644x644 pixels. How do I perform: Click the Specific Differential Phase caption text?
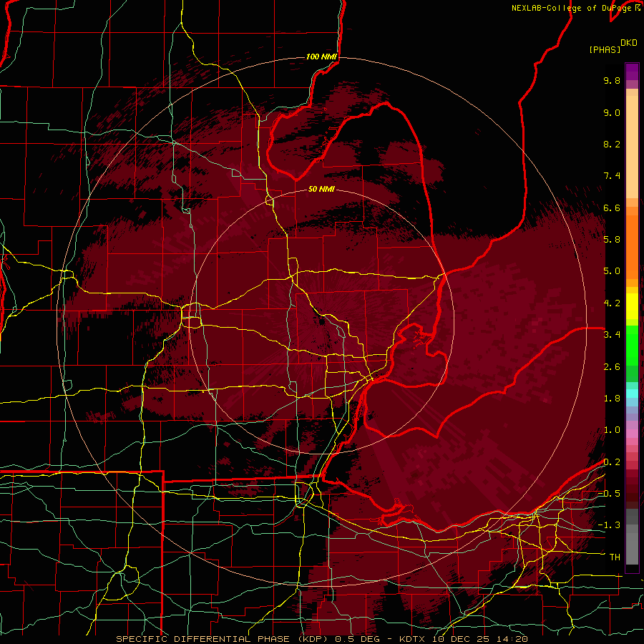(322, 639)
